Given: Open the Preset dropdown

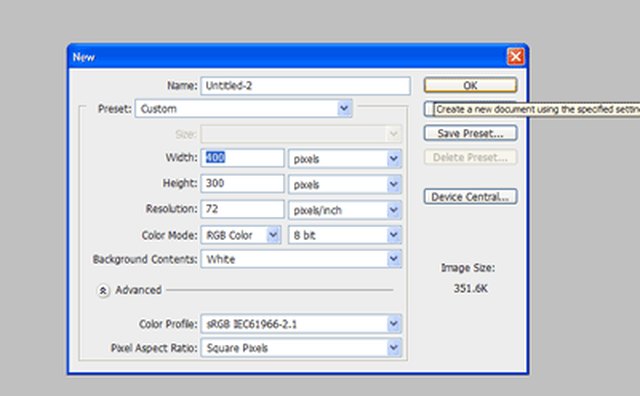Looking at the screenshot, I should 244,109.
